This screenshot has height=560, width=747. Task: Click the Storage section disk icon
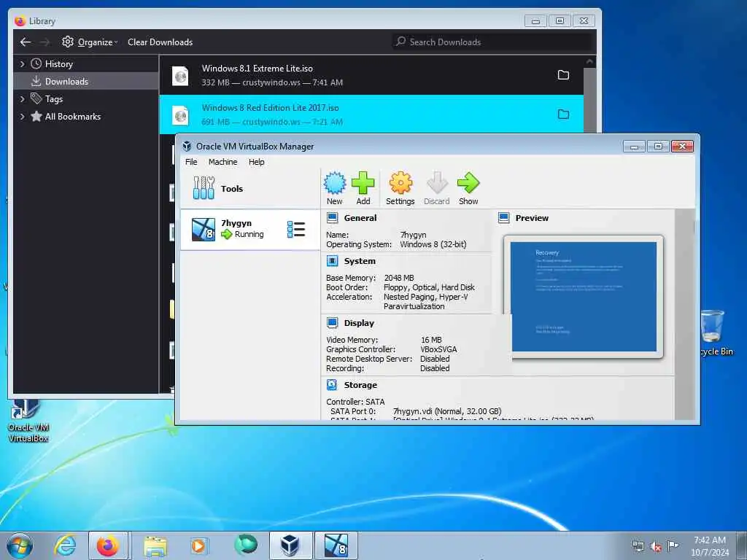(x=332, y=385)
